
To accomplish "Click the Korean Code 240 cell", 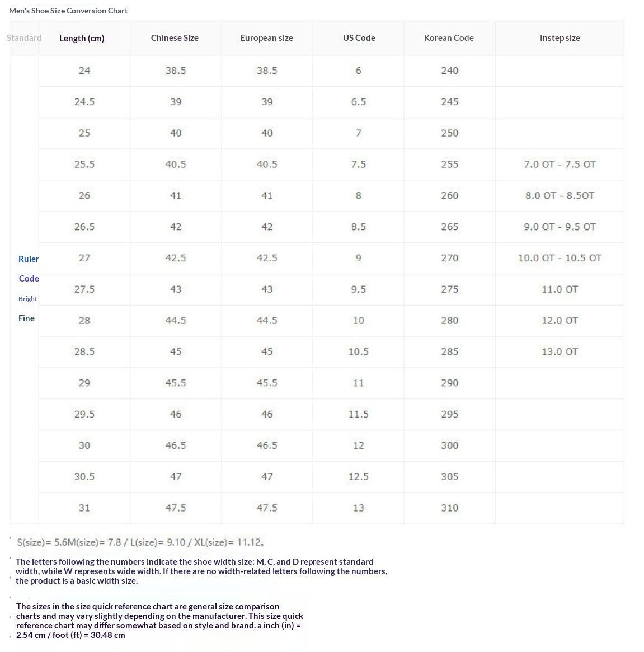I will tap(449, 71).
